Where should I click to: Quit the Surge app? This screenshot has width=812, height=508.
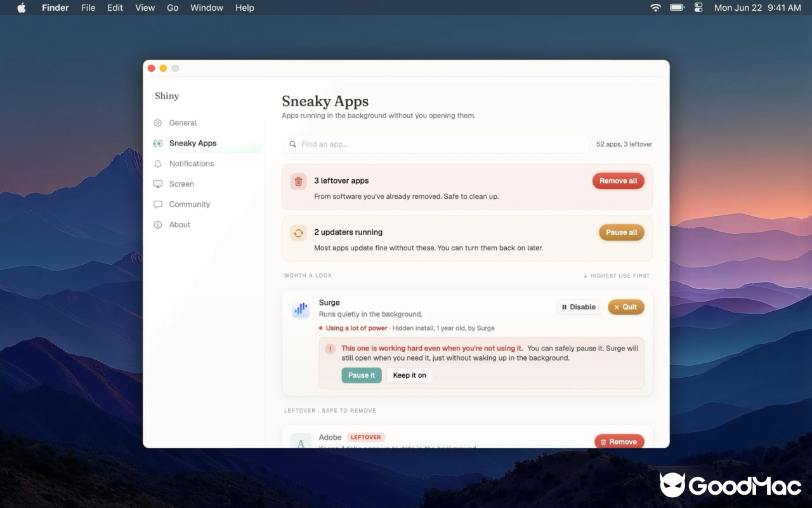[626, 307]
